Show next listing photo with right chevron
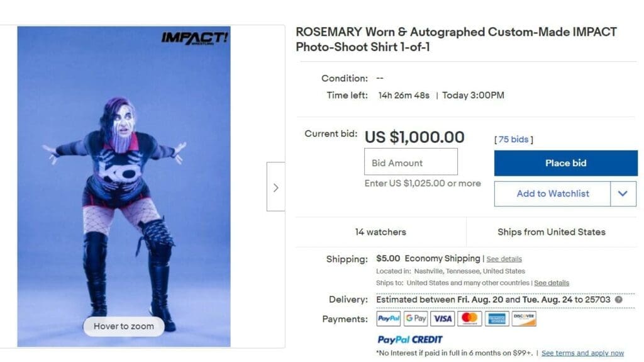This screenshot has width=644, height=362. (275, 187)
